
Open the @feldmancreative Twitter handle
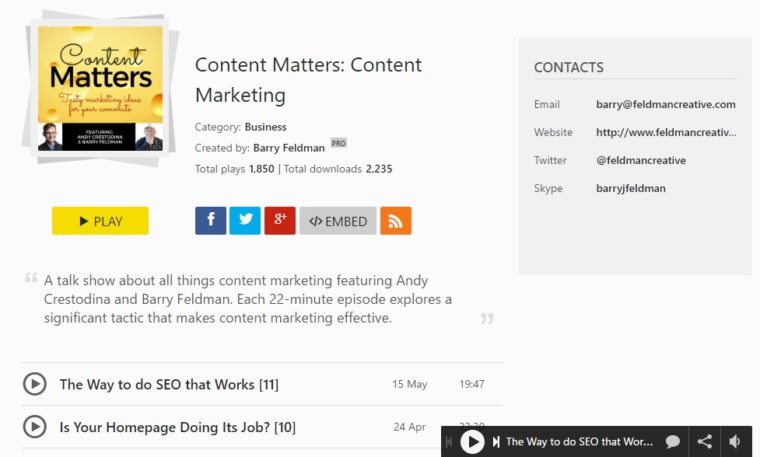641,160
